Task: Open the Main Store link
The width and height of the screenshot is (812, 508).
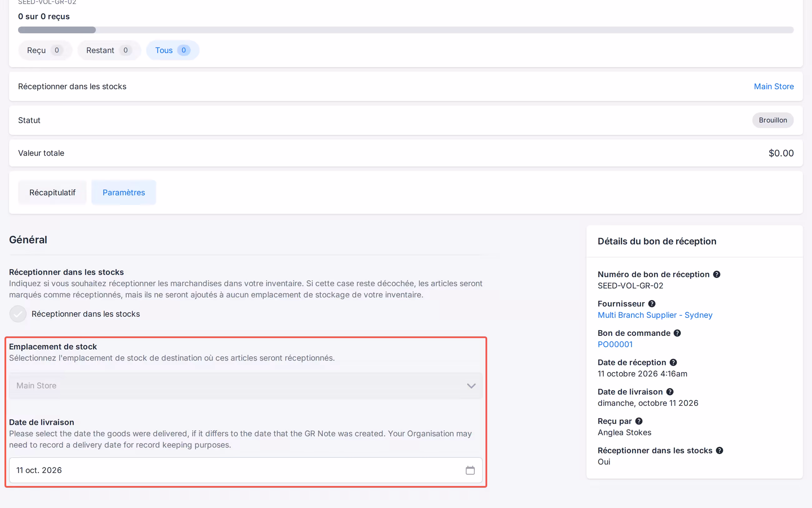Action: pos(774,86)
